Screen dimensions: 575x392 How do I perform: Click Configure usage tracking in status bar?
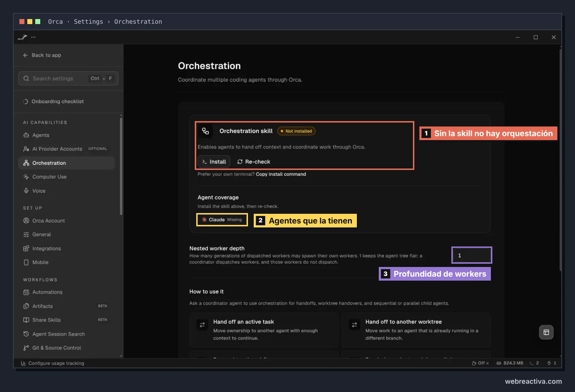(x=52, y=363)
